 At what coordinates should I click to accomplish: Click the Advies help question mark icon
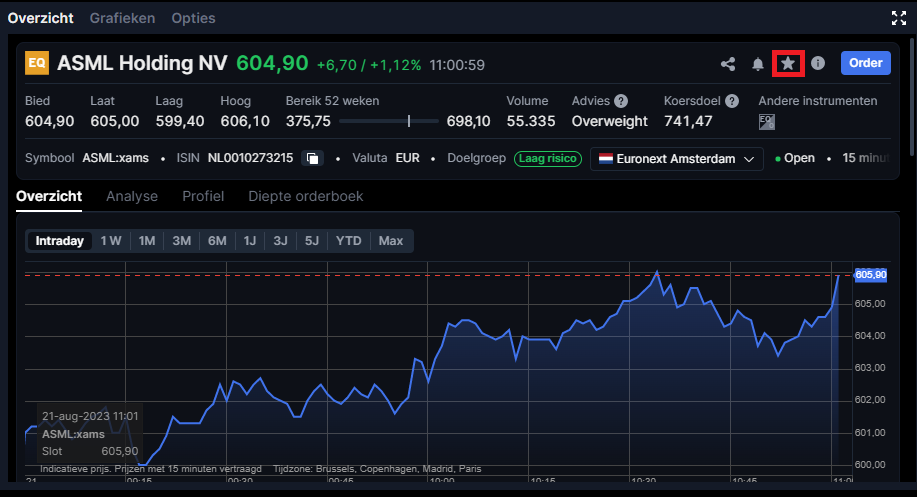[x=621, y=101]
